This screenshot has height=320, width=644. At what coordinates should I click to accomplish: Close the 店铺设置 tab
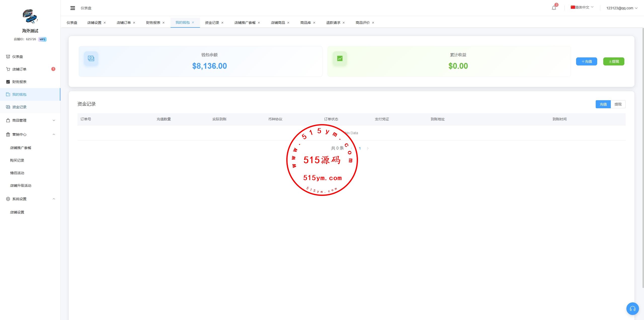(x=105, y=23)
